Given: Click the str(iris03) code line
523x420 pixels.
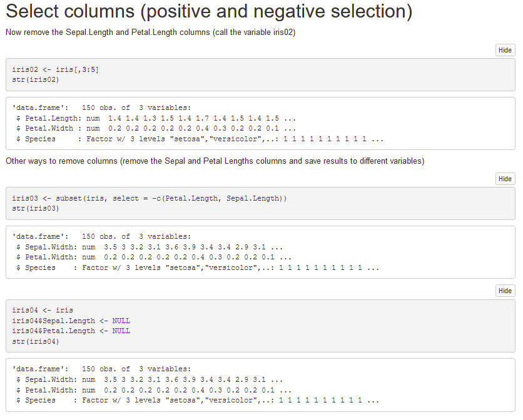Looking at the screenshot, I should click(x=36, y=208).
